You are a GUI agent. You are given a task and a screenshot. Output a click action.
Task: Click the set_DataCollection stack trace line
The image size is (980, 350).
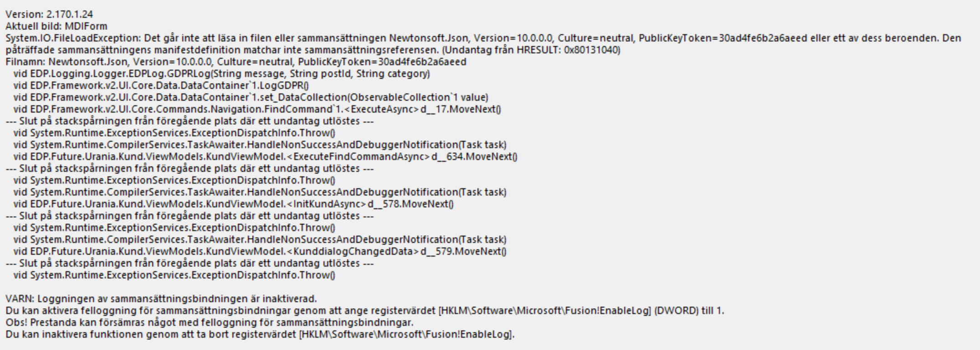tap(251, 98)
